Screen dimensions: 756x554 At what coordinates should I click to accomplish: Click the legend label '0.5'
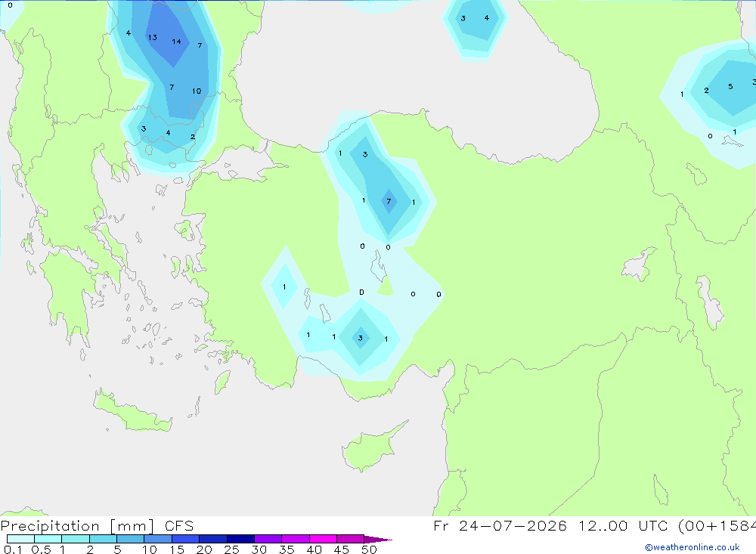[x=41, y=549]
